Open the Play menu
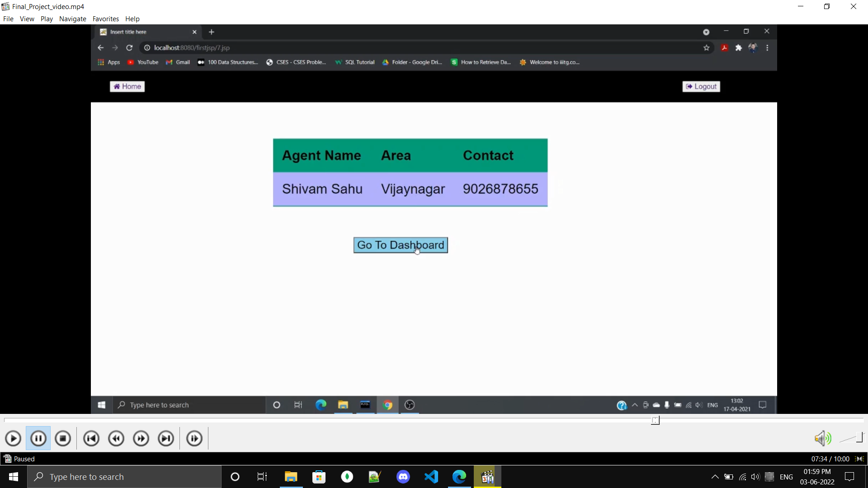The width and height of the screenshot is (868, 488). point(47,19)
